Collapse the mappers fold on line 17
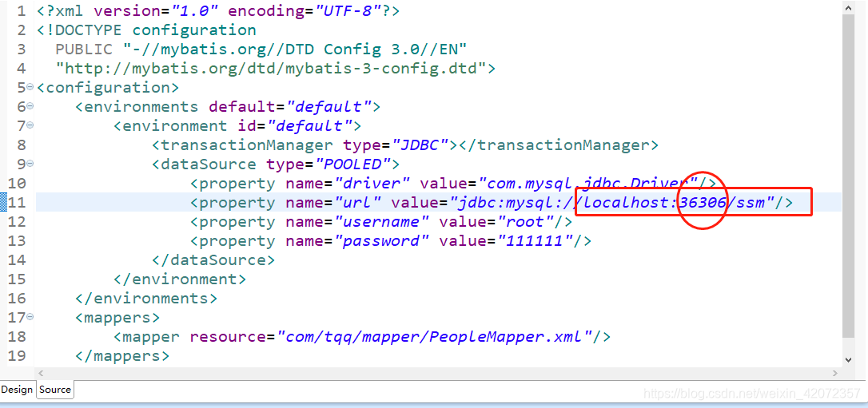 pyautogui.click(x=30, y=318)
